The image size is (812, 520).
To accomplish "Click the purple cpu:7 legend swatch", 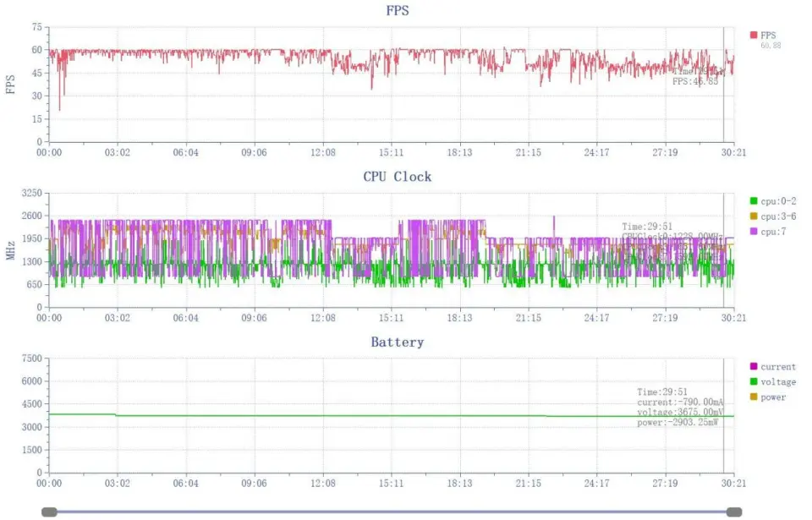I will tap(754, 232).
